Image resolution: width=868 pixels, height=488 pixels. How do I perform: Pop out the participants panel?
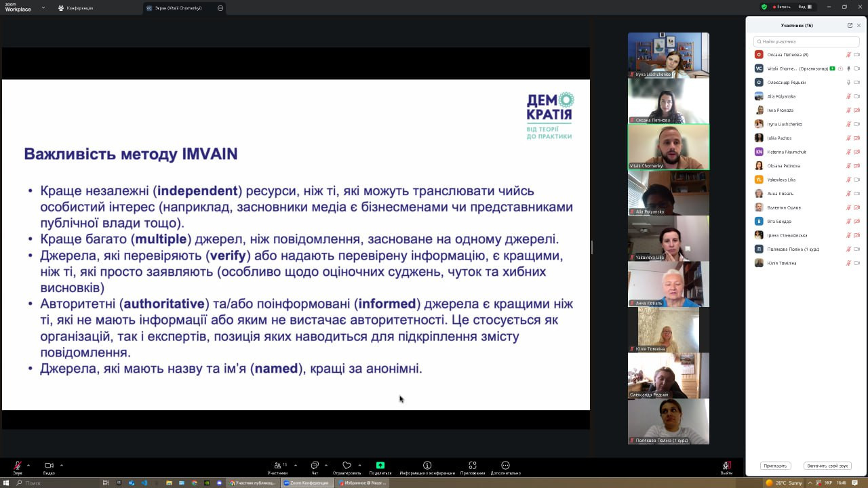(x=850, y=26)
